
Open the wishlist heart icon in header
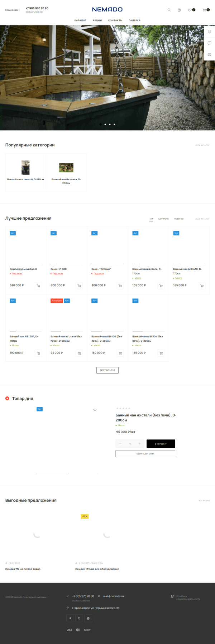(x=190, y=10)
